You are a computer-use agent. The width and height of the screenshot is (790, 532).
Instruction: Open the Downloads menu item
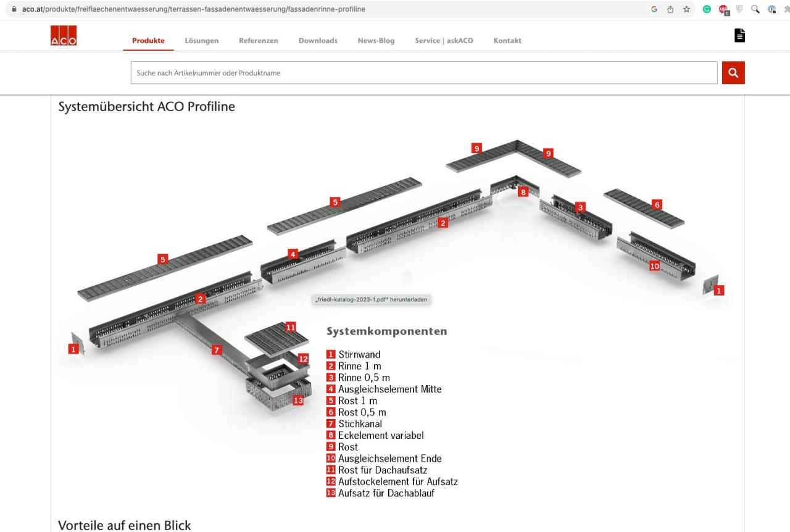318,41
